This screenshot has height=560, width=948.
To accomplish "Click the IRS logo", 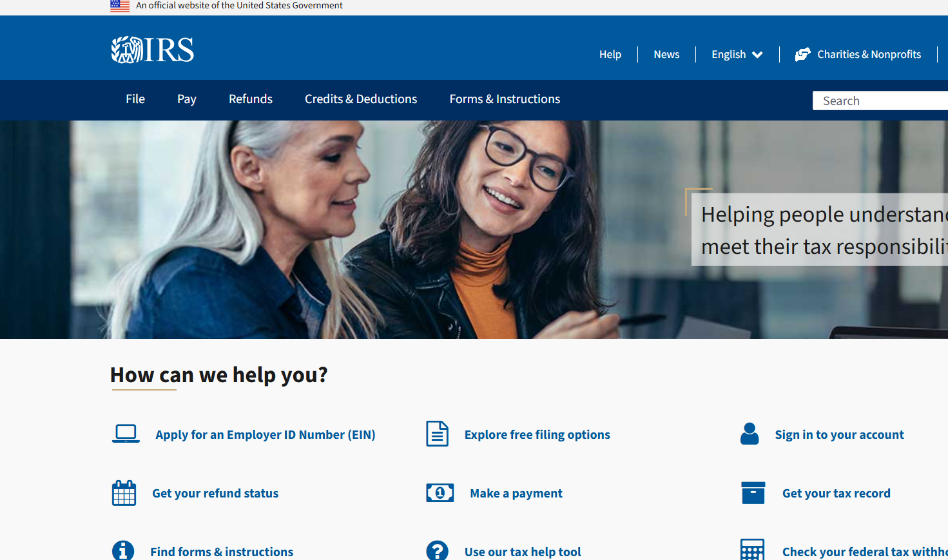I will [x=152, y=50].
